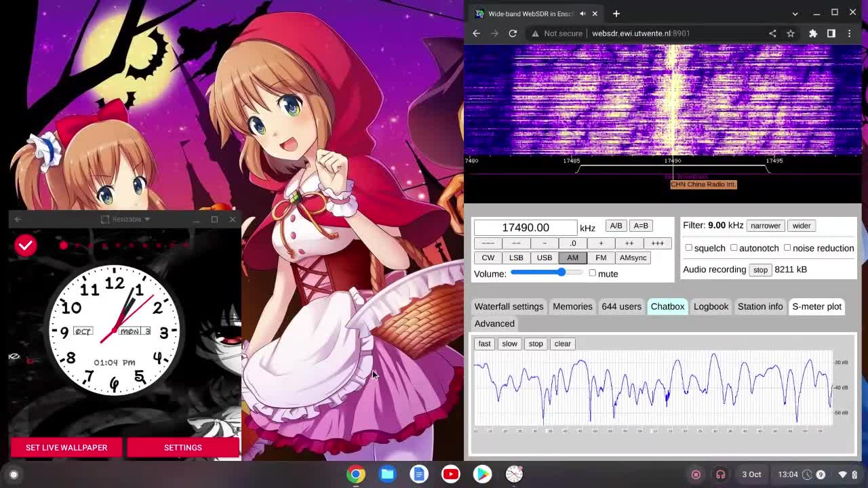Open the Logbook tab
This screenshot has height=488, width=868.
[x=711, y=306]
